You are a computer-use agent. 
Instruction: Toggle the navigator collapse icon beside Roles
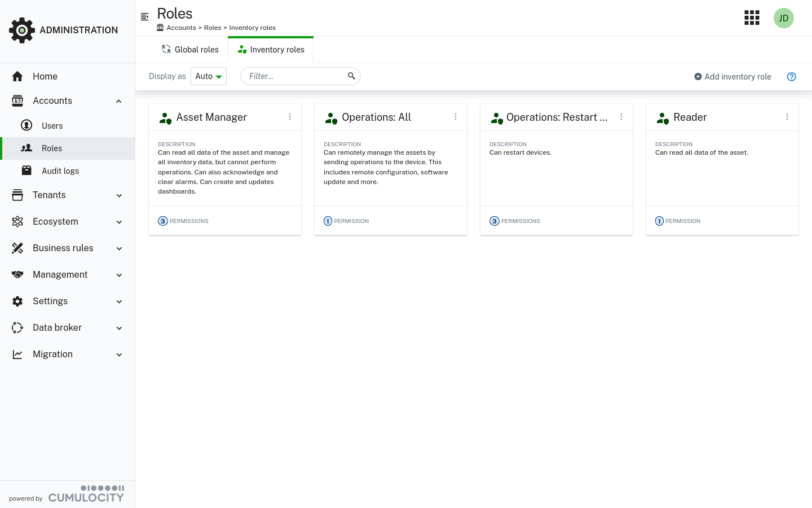click(145, 17)
